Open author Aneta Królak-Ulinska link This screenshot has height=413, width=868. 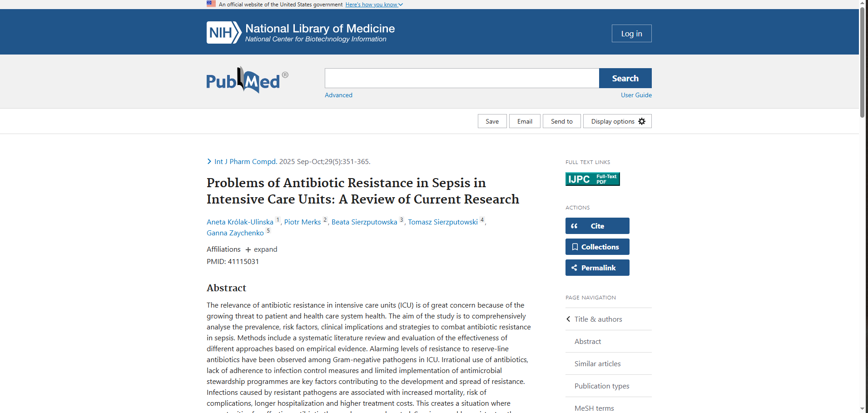[240, 222]
